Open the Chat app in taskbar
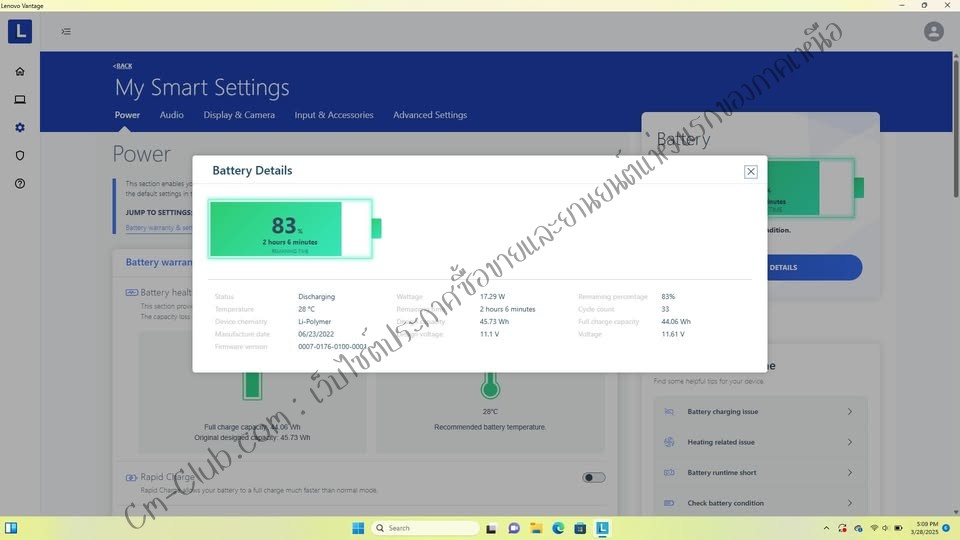The image size is (960, 540). pos(514,528)
